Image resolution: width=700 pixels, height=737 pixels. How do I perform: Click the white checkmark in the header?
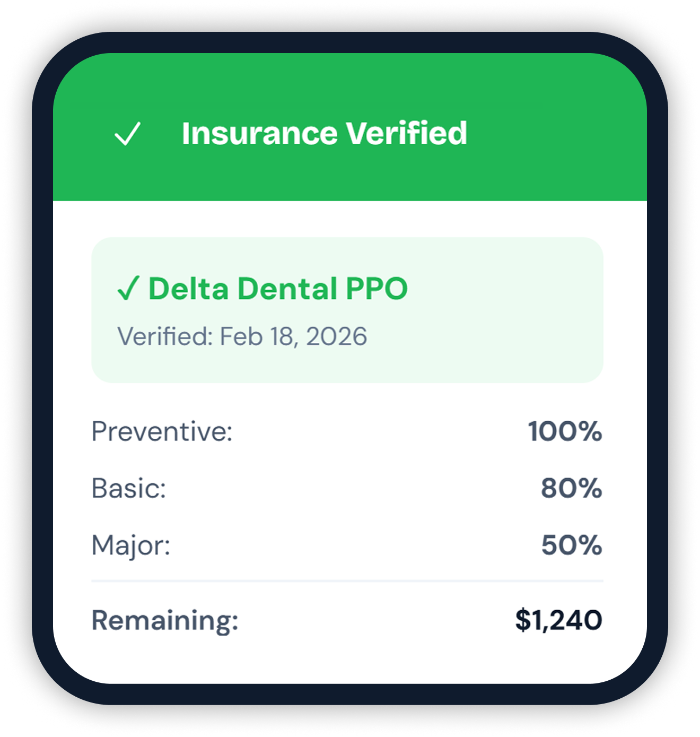coord(128,134)
